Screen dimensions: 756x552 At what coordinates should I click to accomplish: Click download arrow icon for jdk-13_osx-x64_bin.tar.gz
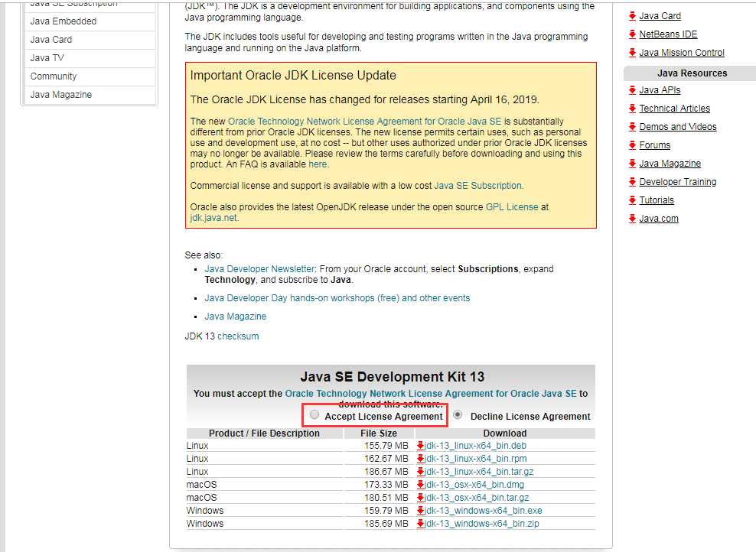tap(420, 498)
